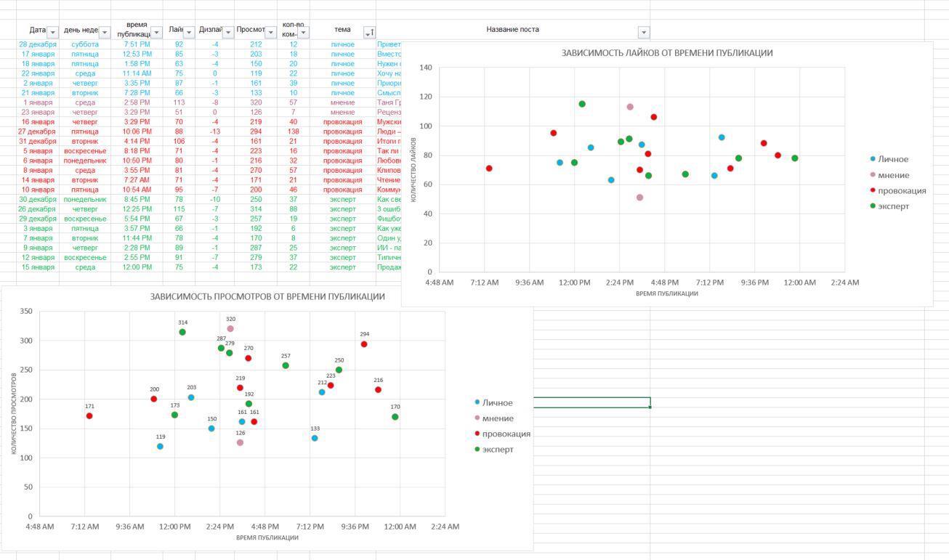Click провокация legend entry in views chart
This screenshot has height=560, width=949.
[x=506, y=434]
